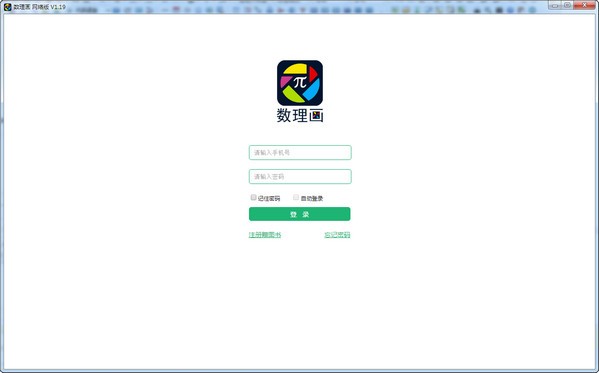Open the forgot password link (忘记密码)
Image resolution: width=599 pixels, height=373 pixels.
(337, 235)
